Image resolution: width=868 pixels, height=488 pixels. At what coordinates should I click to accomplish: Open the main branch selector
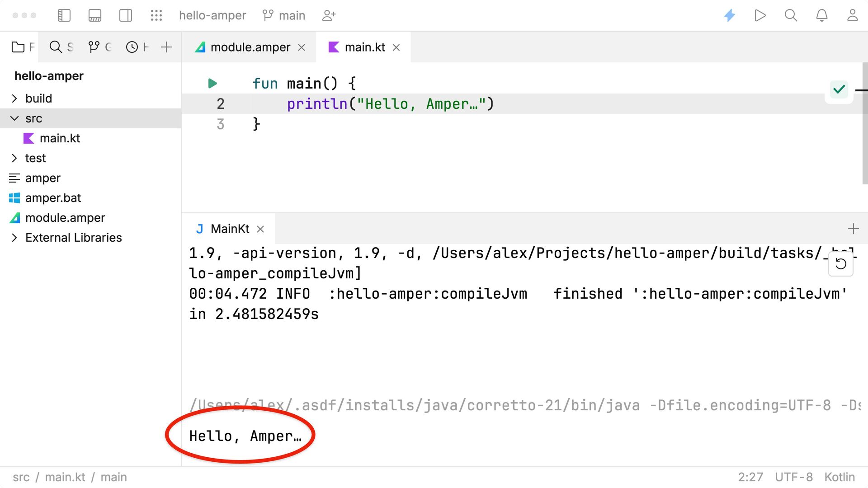[284, 15]
